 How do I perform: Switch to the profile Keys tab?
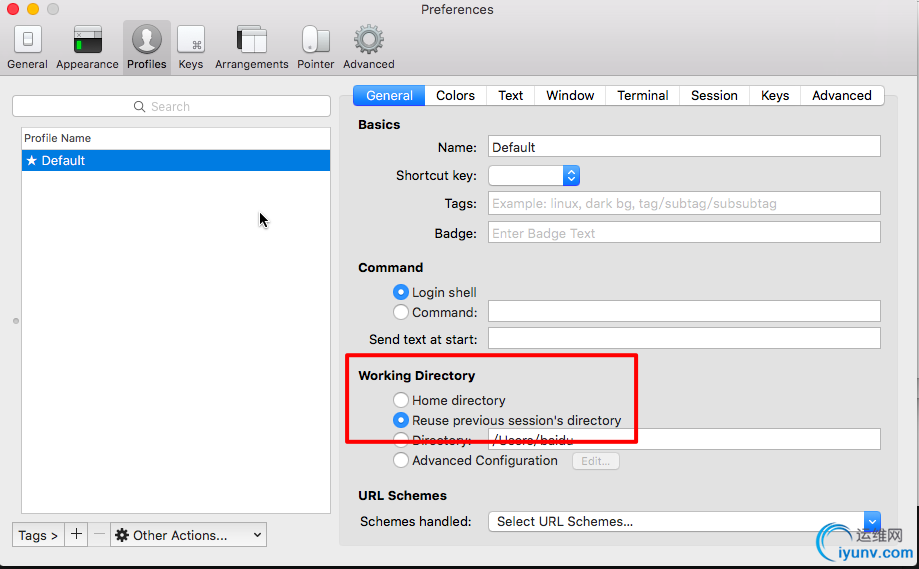point(775,96)
